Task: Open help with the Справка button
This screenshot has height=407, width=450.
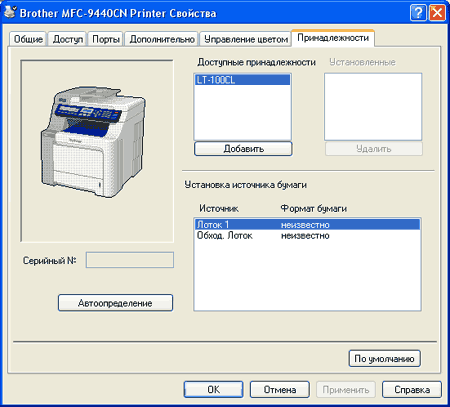Action: pos(412,389)
